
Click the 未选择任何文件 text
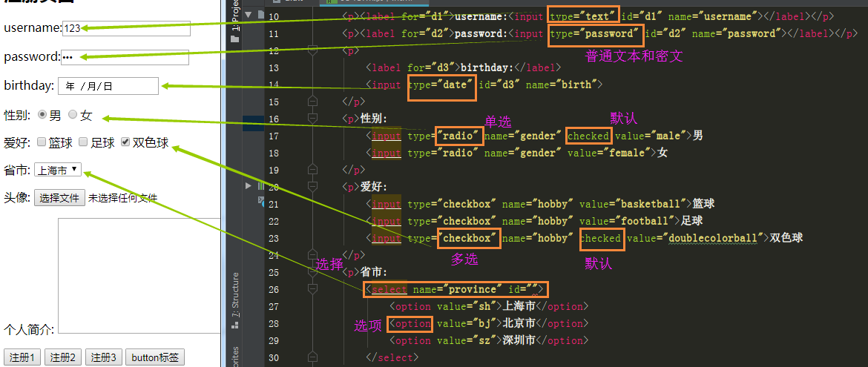point(123,198)
